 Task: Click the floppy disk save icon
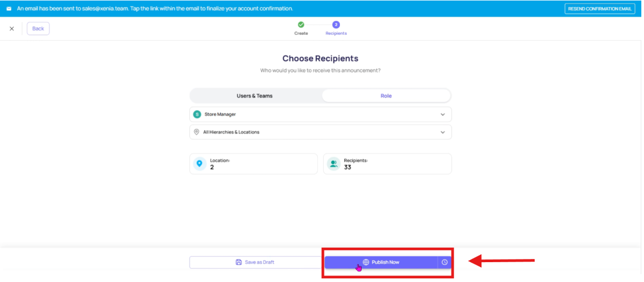click(239, 262)
